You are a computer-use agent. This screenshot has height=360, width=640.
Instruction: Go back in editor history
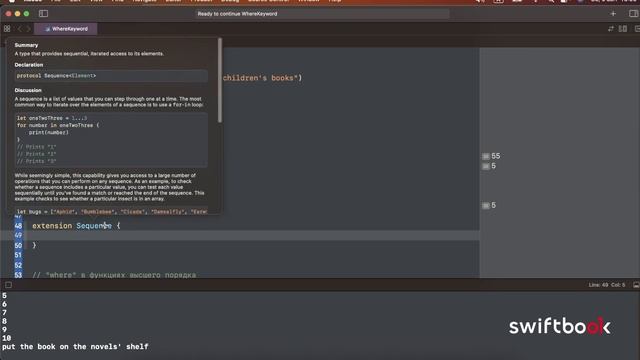19,29
